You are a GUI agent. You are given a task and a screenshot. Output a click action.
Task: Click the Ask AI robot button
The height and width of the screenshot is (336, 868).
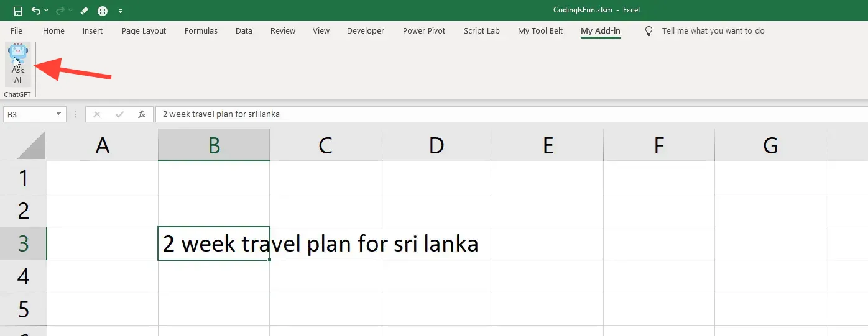[17, 64]
